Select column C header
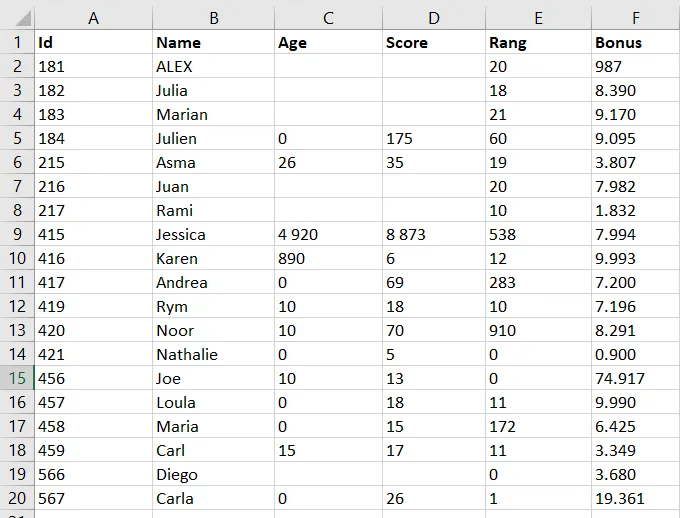This screenshot has width=680, height=518. 328,18
